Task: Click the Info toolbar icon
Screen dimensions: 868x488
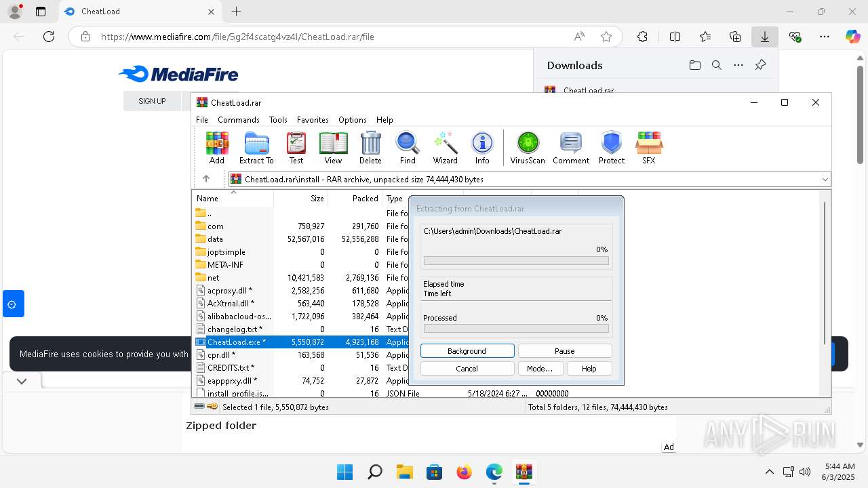Action: coord(482,148)
